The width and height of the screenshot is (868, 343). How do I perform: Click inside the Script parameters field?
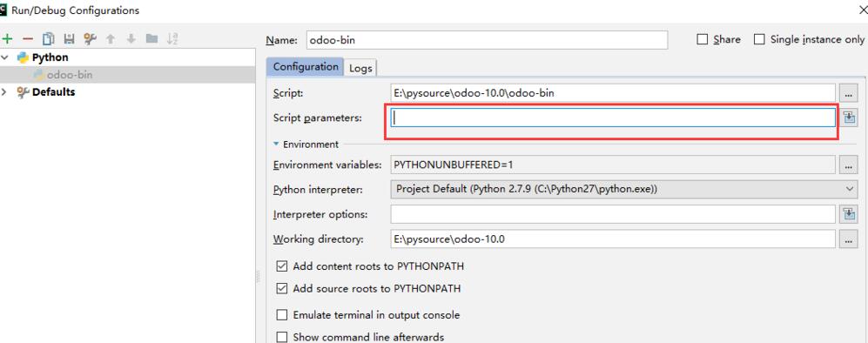click(x=614, y=118)
